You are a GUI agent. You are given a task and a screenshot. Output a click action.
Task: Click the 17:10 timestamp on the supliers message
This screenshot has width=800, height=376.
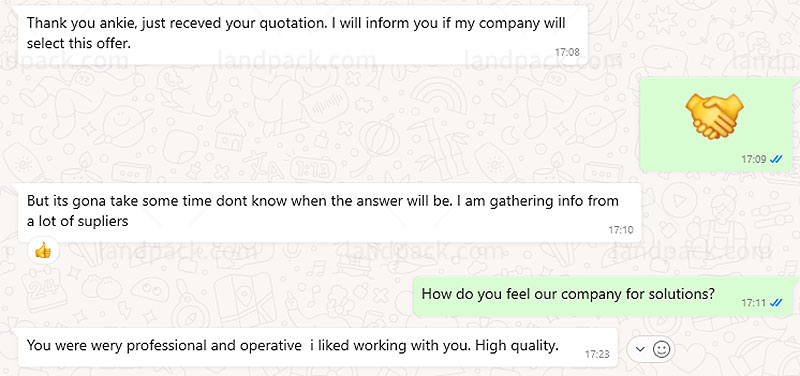620,230
